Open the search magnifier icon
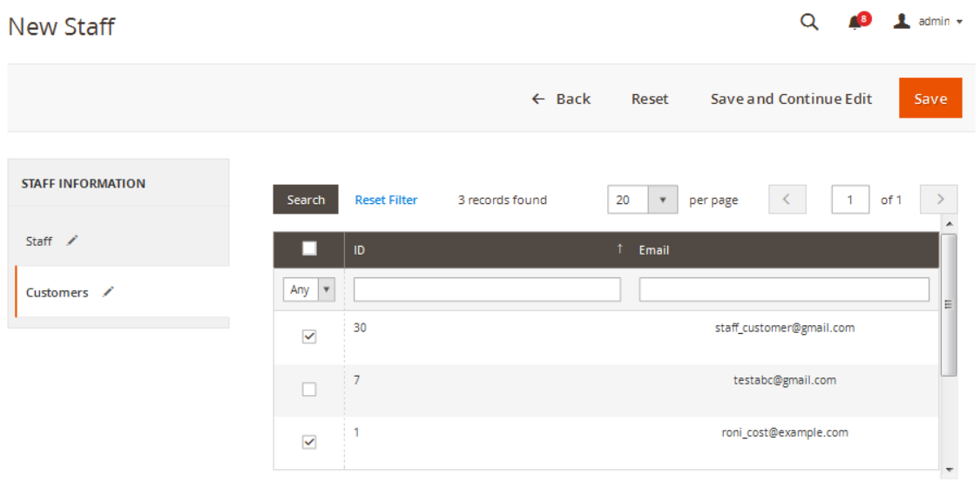Viewport: 980px width, 483px height. 809,23
